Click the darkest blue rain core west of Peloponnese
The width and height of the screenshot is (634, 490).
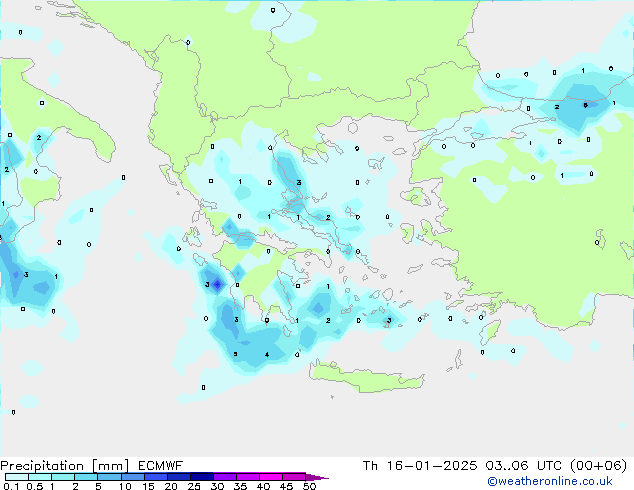[x=216, y=285]
